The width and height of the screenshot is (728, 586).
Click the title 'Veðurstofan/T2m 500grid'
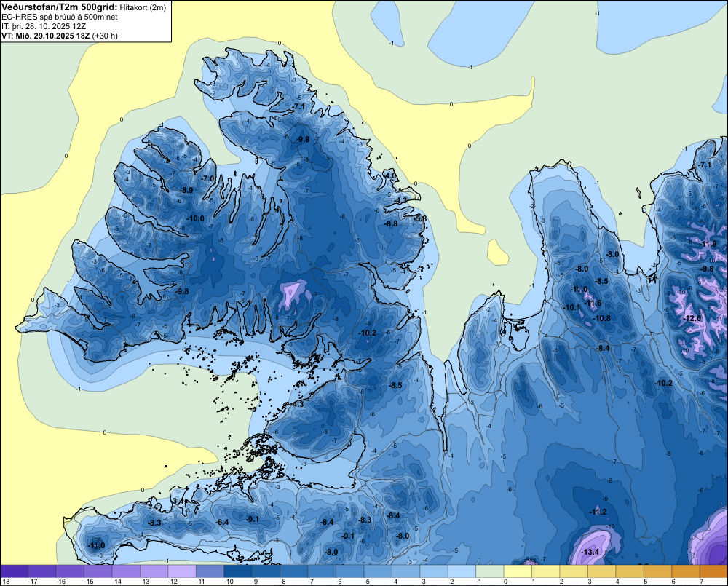pos(60,7)
